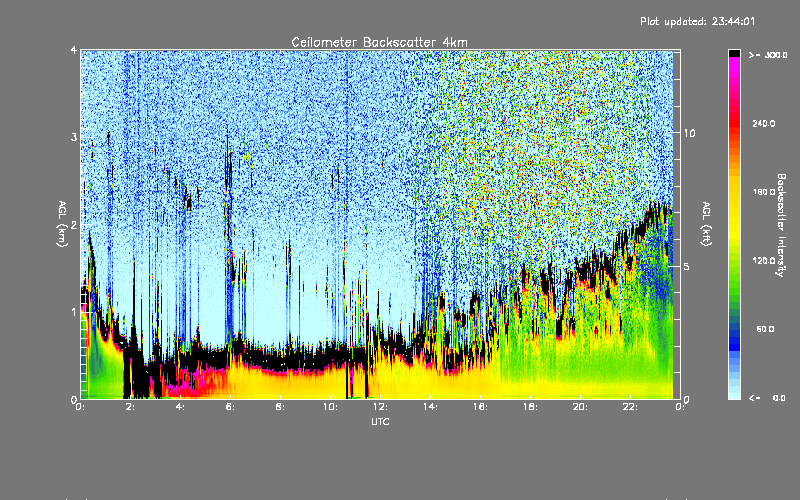The height and width of the screenshot is (500, 800).
Task: Click the 5 kft tick on right axis
Action: 686,266
